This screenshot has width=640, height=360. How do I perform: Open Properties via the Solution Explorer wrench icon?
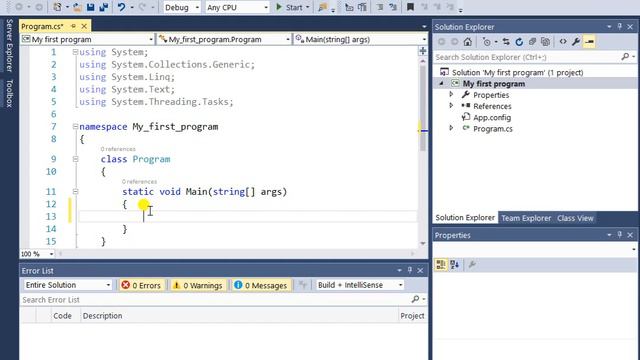576,42
